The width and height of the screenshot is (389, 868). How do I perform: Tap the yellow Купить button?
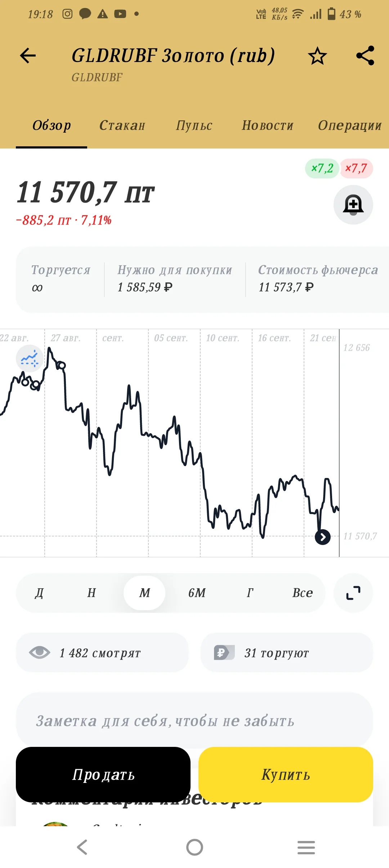[x=286, y=775]
